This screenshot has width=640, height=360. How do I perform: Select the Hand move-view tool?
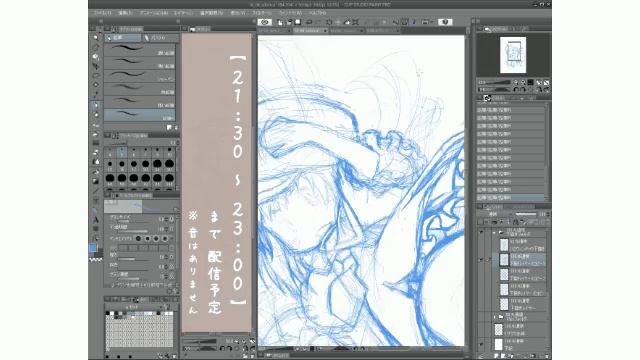96,47
